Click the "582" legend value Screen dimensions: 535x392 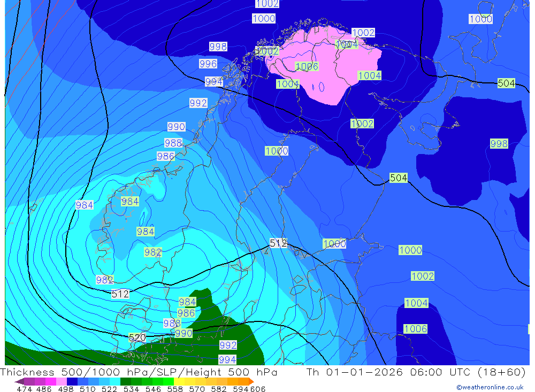[219, 389]
